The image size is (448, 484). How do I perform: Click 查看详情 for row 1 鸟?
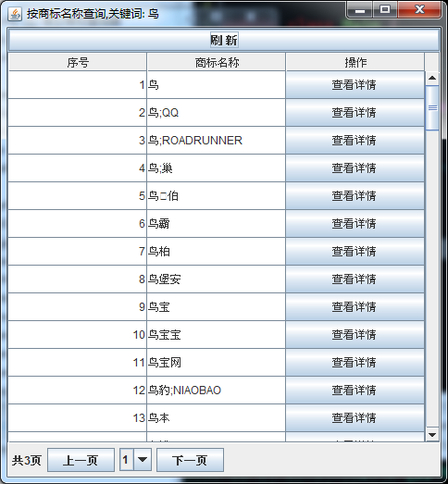click(x=355, y=85)
